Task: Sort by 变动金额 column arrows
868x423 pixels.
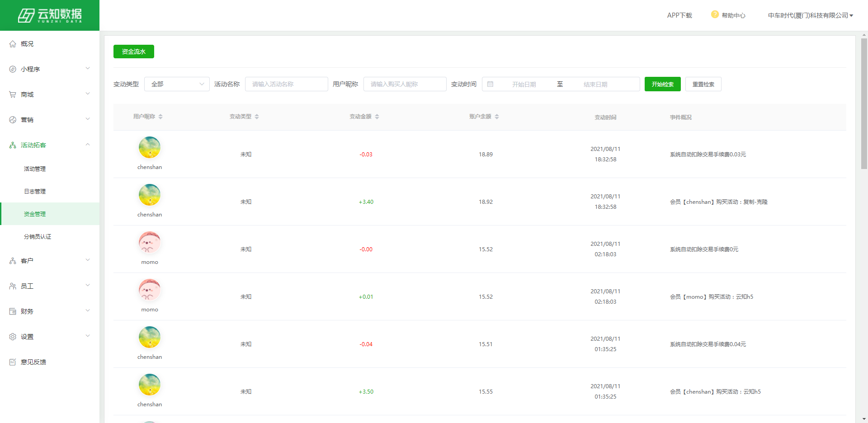Action: pyautogui.click(x=377, y=117)
